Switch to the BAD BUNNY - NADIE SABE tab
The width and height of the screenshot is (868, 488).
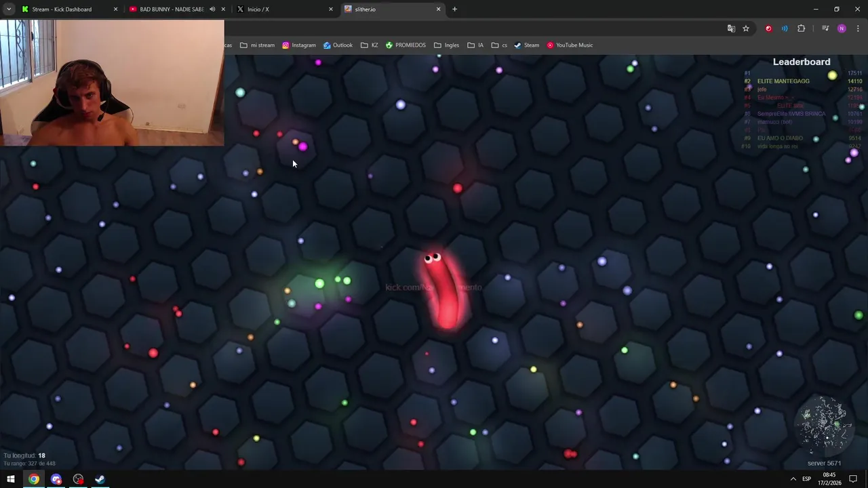tap(173, 9)
